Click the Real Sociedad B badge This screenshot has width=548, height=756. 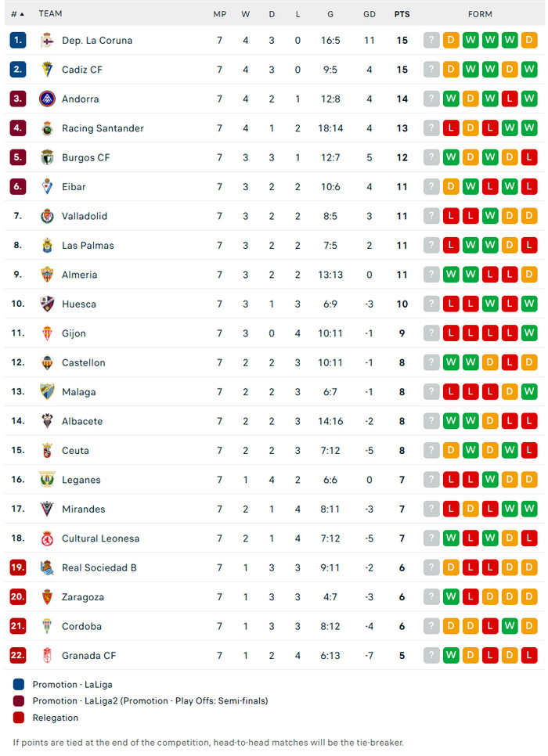click(47, 567)
